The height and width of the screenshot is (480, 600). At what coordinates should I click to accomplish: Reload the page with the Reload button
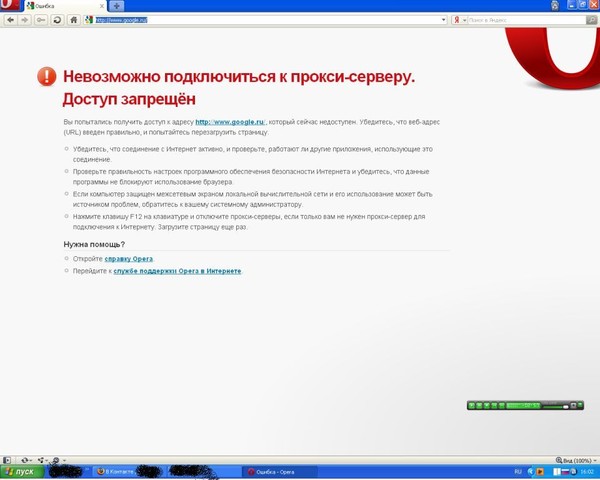[57, 20]
